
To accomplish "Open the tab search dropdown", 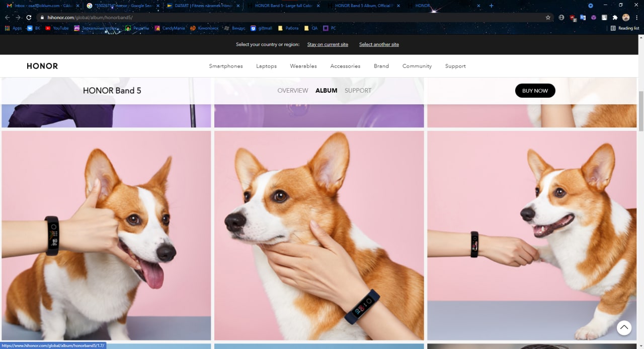I will (591, 6).
